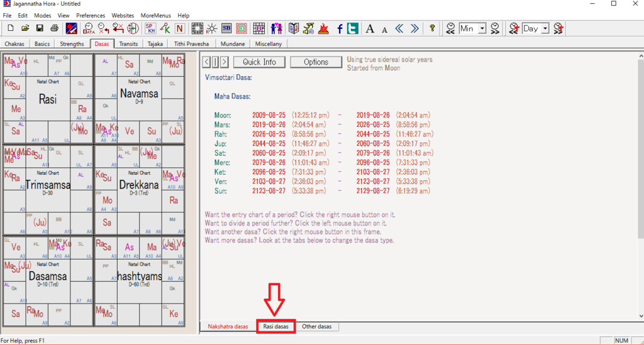Move transit backward with clock icon left of Day

514,28
